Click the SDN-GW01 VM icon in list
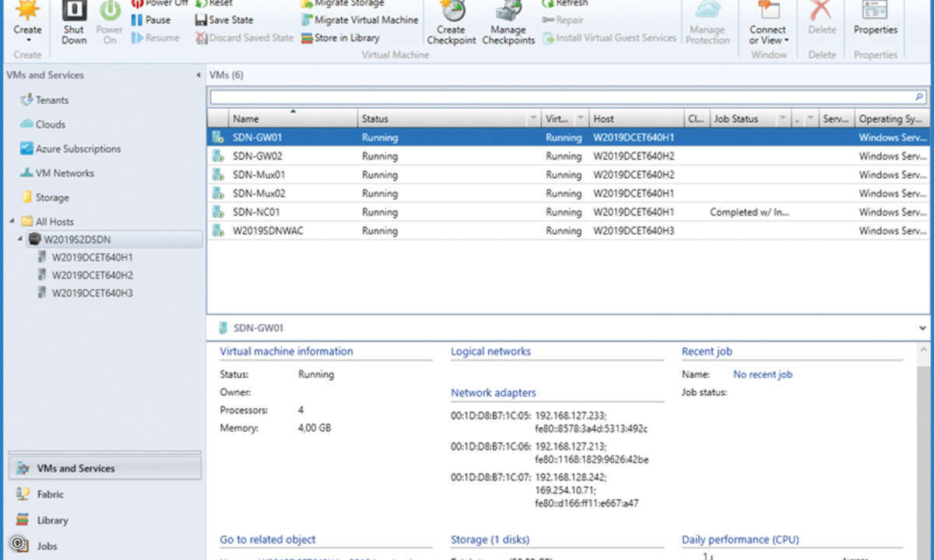 (x=218, y=137)
